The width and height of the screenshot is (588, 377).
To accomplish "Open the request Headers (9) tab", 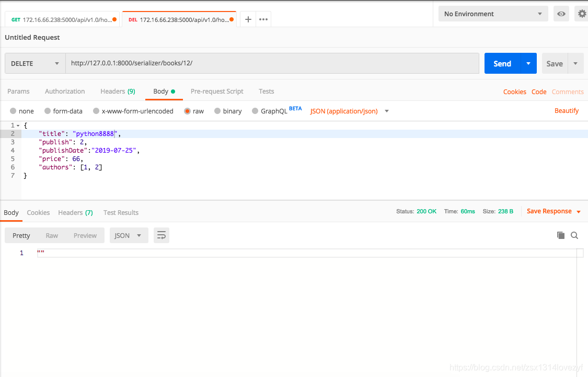I will click(118, 91).
